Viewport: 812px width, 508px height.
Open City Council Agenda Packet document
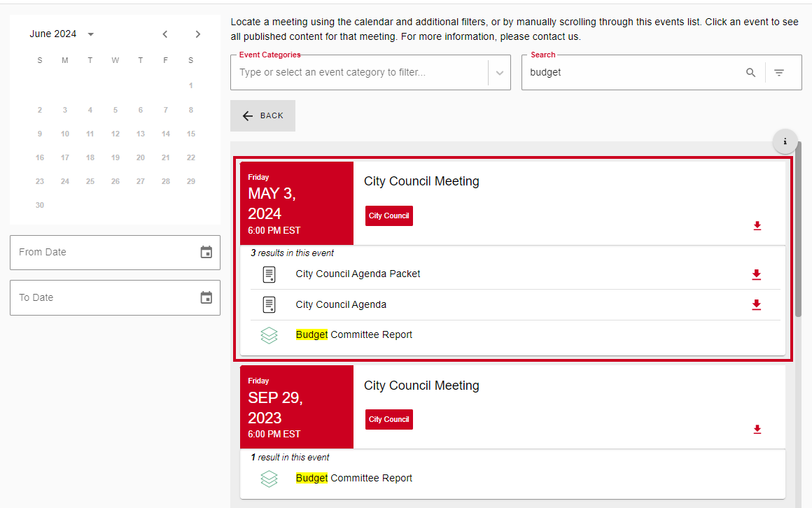pyautogui.click(x=358, y=274)
